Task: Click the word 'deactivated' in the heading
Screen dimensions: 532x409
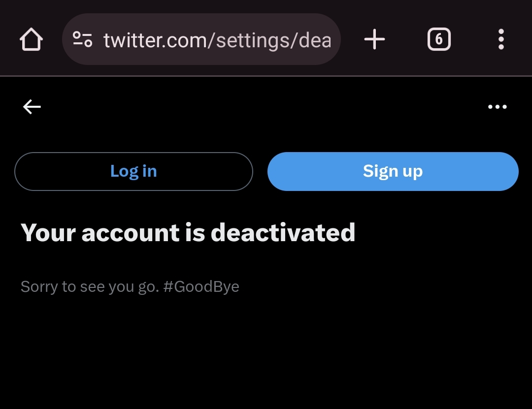Action: click(283, 232)
